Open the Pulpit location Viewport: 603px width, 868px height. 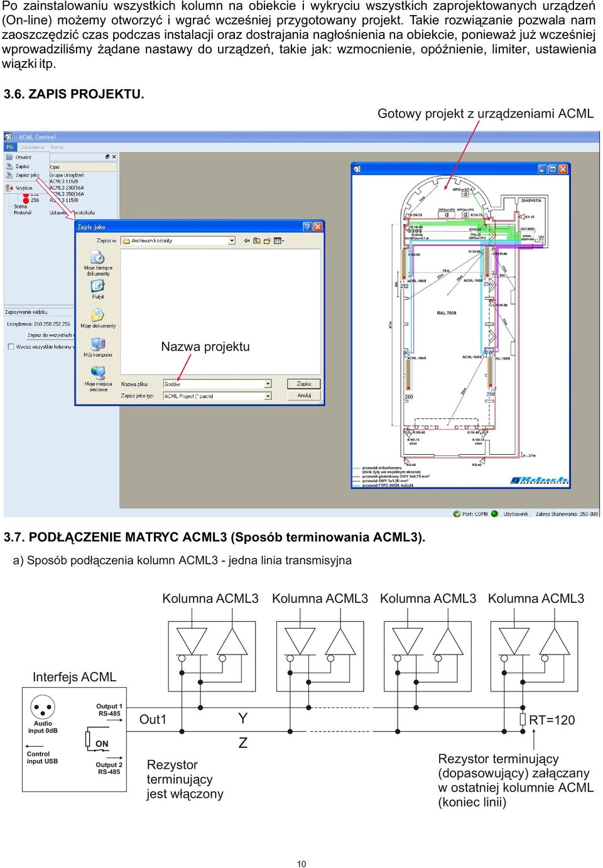98,290
